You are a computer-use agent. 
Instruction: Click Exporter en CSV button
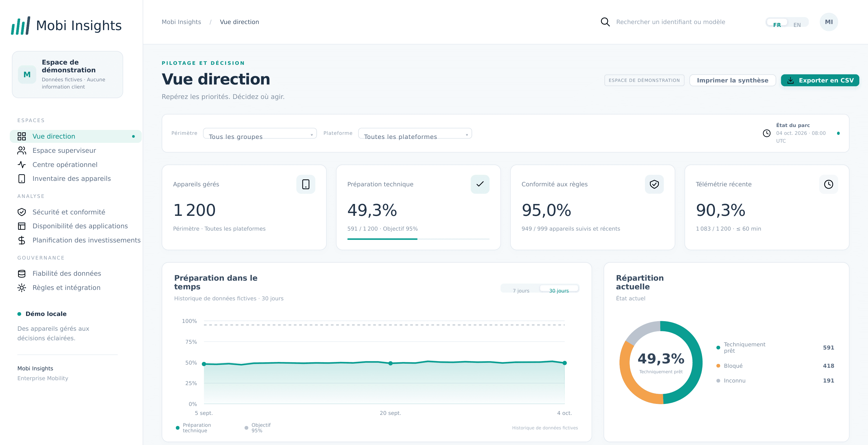820,80
